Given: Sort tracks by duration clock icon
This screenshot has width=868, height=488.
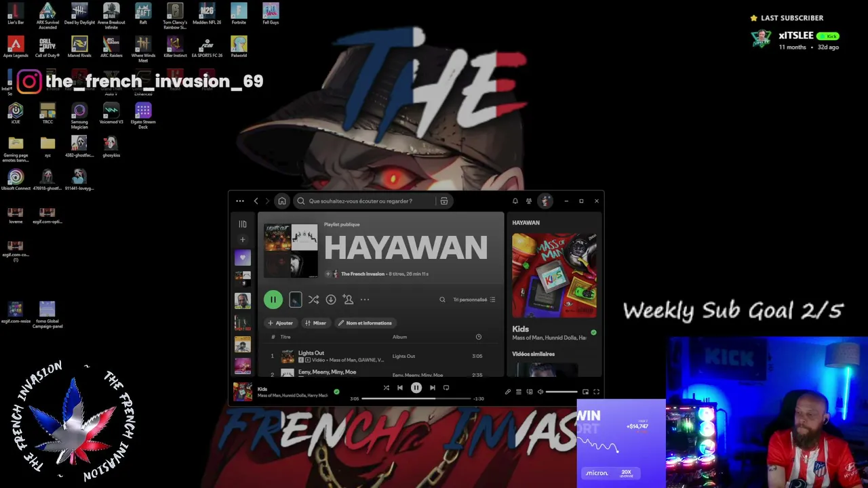Looking at the screenshot, I should pyautogui.click(x=479, y=337).
